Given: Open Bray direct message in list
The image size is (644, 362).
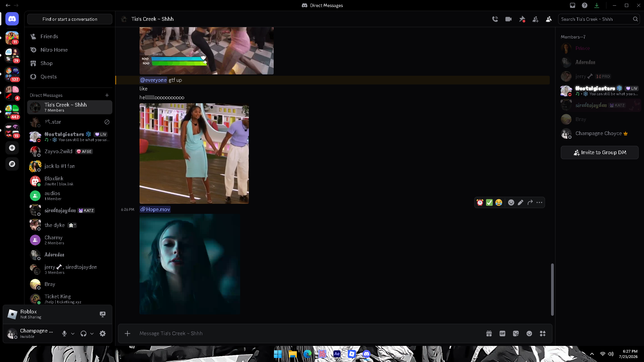Looking at the screenshot, I should pos(70,284).
